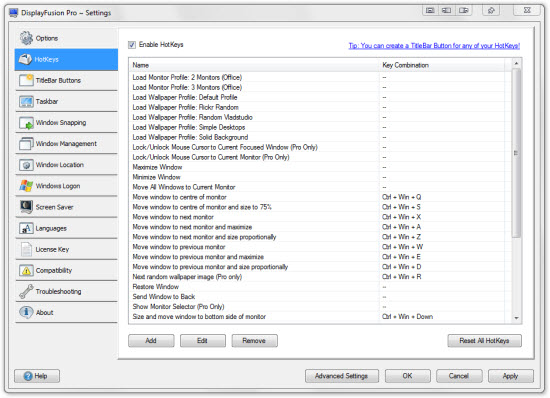550x398 pixels.
Task: Sort by the Name column header
Action: pyautogui.click(x=254, y=65)
